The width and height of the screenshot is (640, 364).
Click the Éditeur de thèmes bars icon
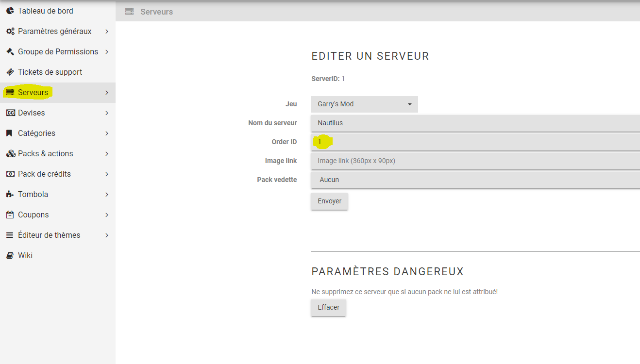click(x=10, y=235)
